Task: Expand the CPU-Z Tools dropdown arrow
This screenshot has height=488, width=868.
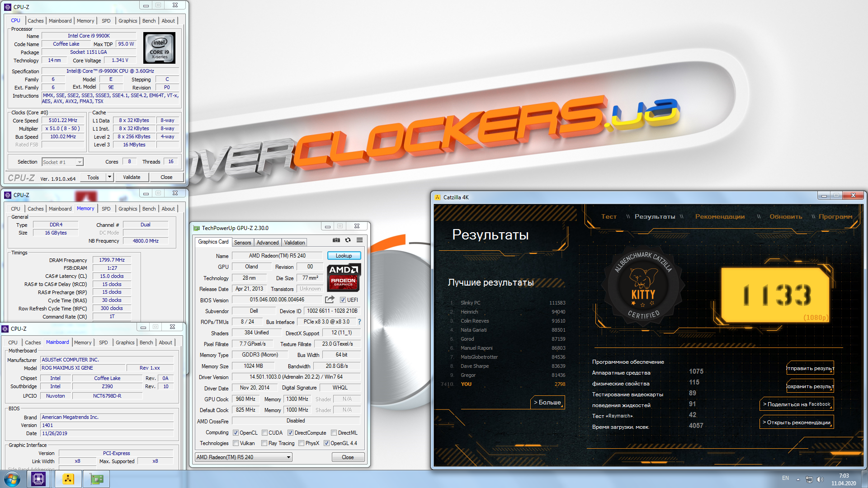Action: coord(109,177)
